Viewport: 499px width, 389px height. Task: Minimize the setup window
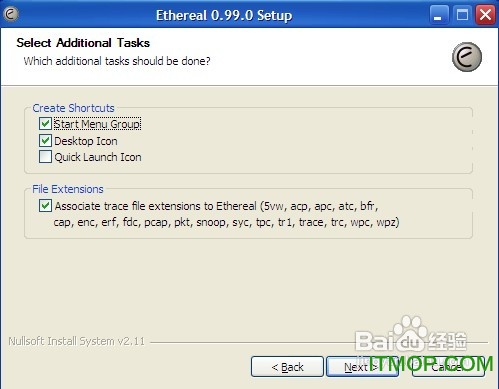[x=438, y=15]
